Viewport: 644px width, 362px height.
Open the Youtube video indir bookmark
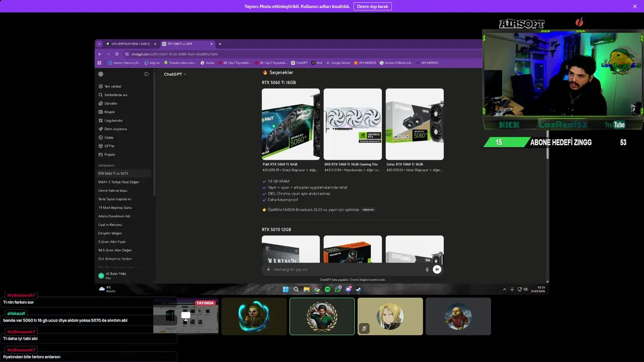click(180, 63)
